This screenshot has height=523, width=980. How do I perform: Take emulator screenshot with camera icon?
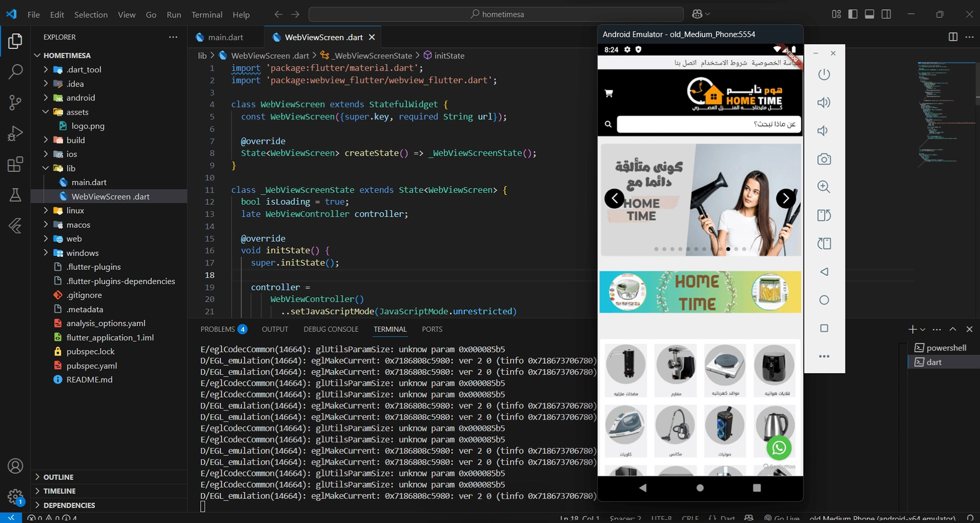(824, 159)
